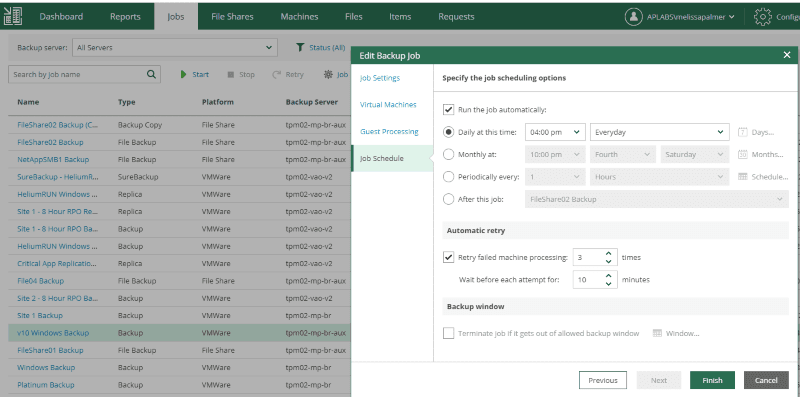Toggle Run the job automatically checkbox

pyautogui.click(x=448, y=109)
